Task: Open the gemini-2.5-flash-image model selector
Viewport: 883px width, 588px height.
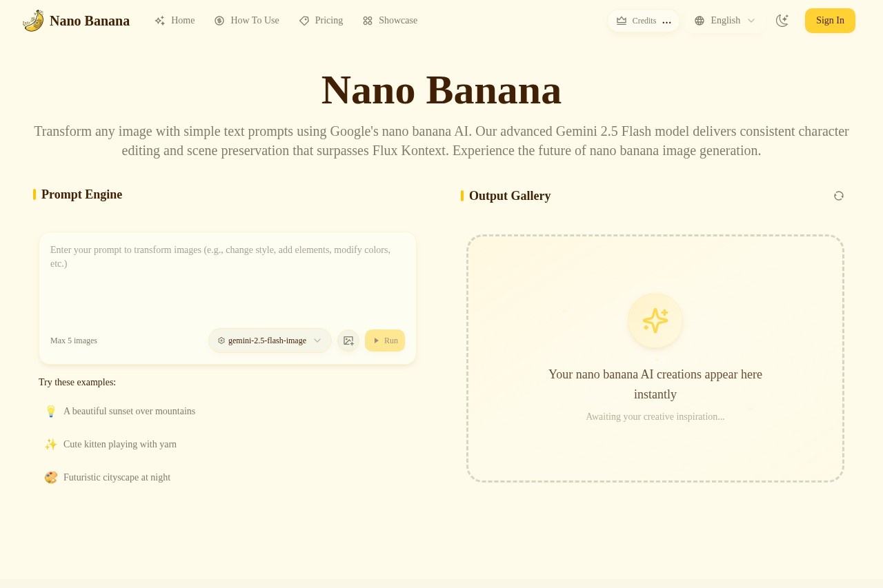Action: point(269,341)
